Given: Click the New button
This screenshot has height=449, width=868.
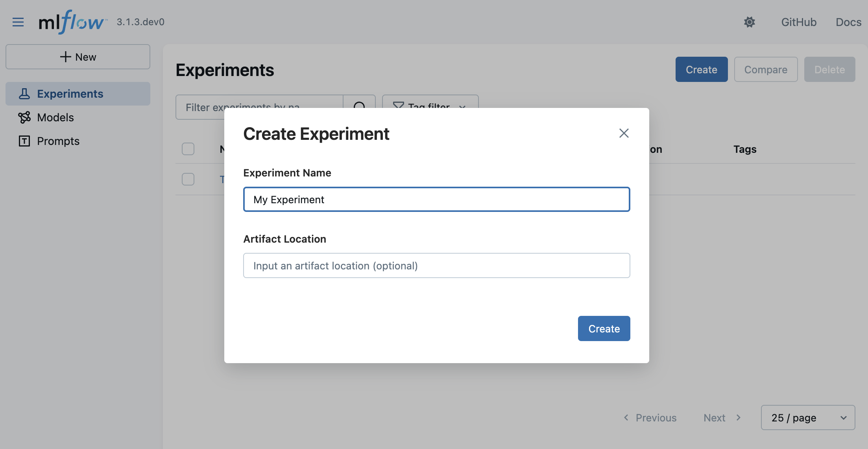Looking at the screenshot, I should [x=78, y=56].
